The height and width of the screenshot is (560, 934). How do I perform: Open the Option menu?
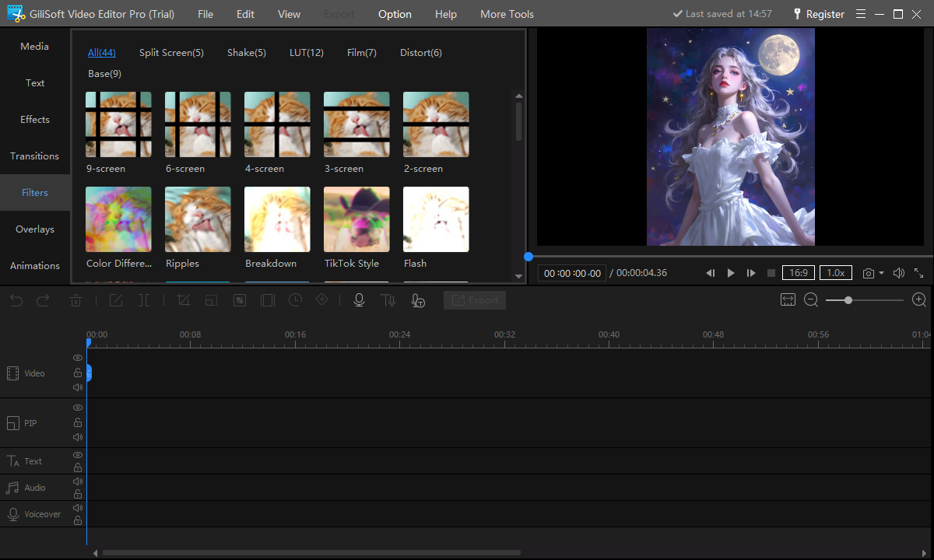point(395,14)
